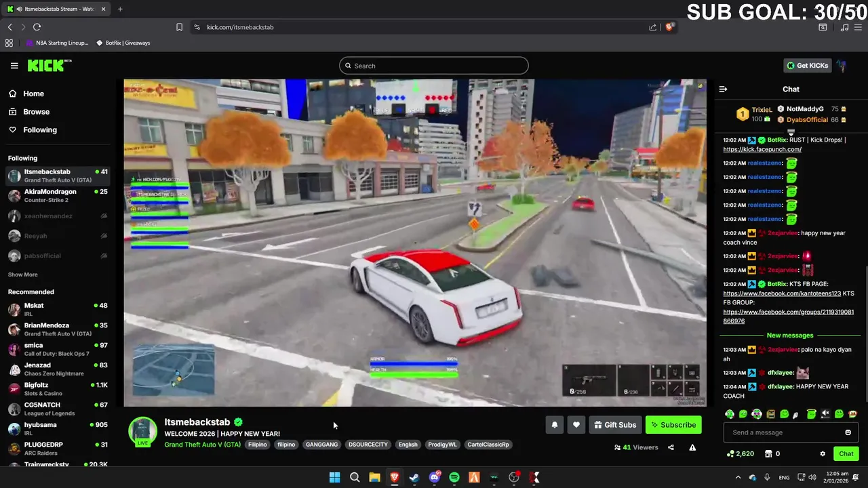The height and width of the screenshot is (488, 868).
Task: Open pabsofficial channel in Following list
Action: 57,256
